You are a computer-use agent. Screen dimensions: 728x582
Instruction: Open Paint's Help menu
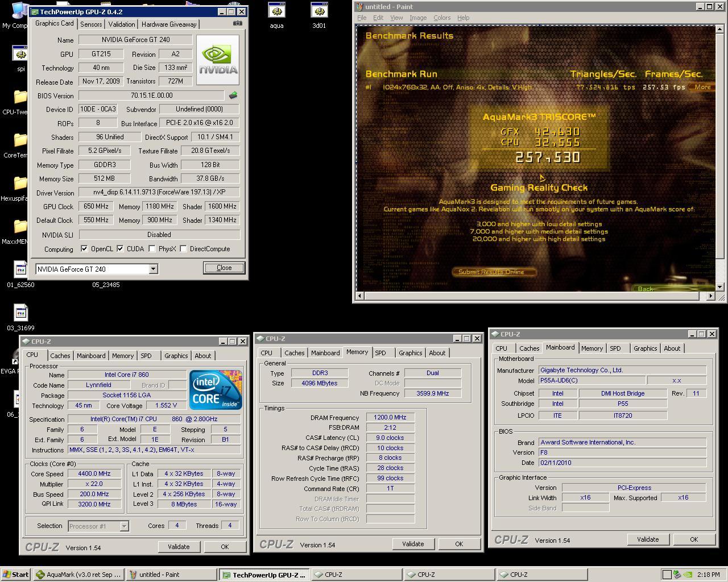tap(464, 18)
